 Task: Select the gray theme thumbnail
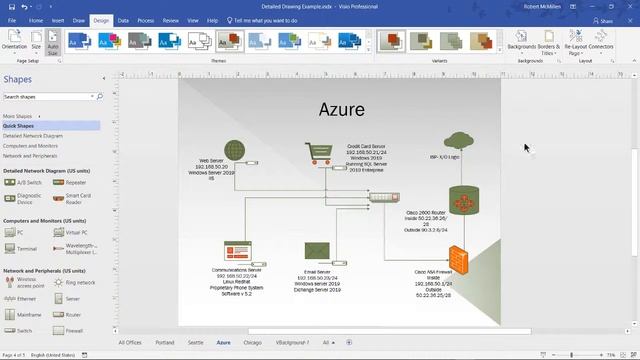coord(140,41)
